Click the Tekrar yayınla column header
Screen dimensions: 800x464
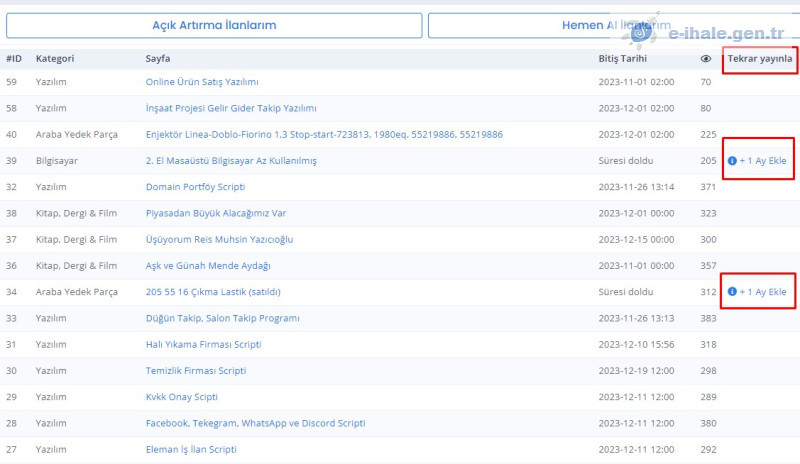[x=760, y=59]
